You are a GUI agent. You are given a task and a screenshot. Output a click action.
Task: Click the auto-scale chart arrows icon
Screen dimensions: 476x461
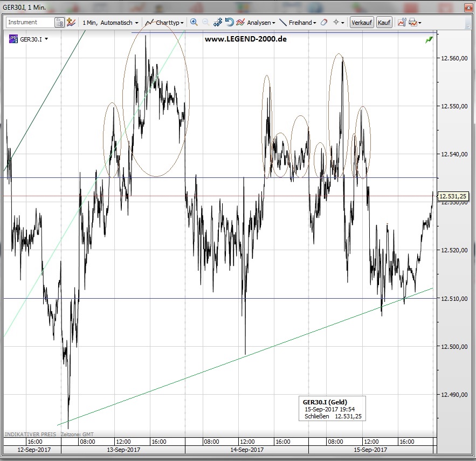click(218, 22)
